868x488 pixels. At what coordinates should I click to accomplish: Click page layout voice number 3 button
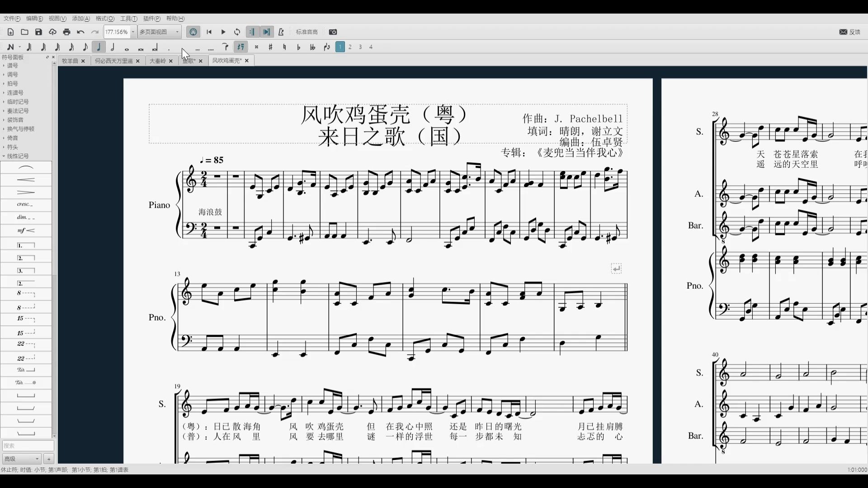[361, 47]
